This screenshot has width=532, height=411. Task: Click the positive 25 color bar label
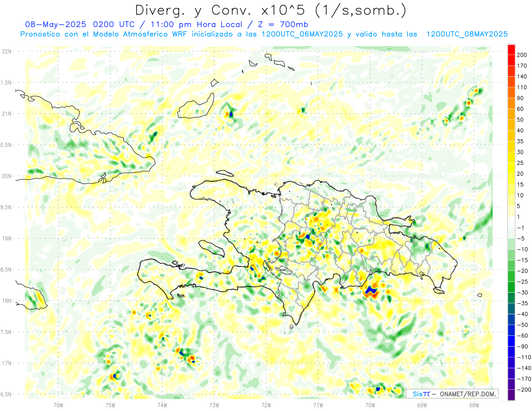pos(520,163)
